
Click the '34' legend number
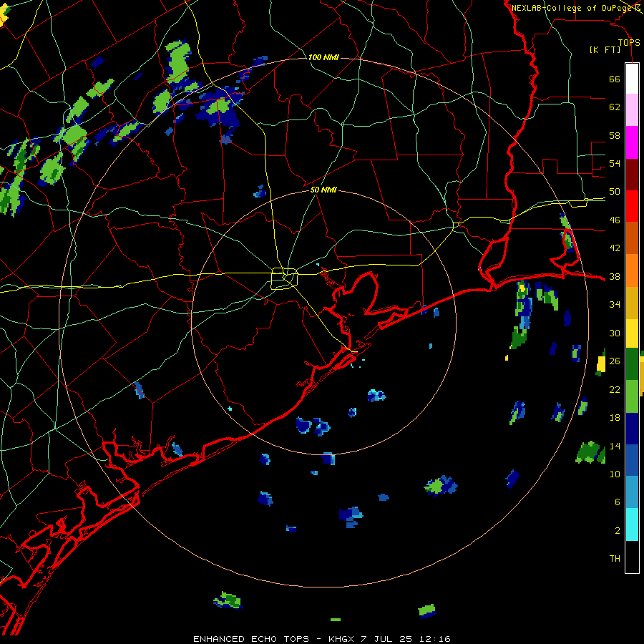[615, 304]
